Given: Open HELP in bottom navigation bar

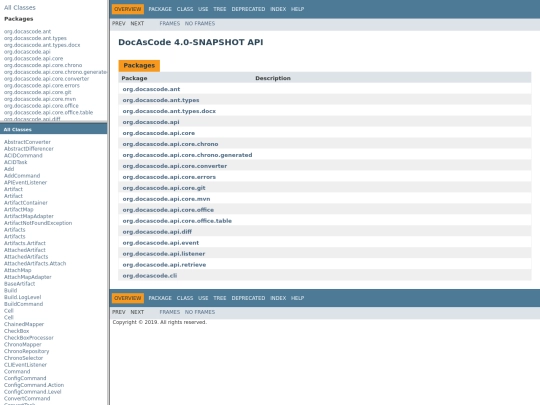Looking at the screenshot, I should (298, 298).
